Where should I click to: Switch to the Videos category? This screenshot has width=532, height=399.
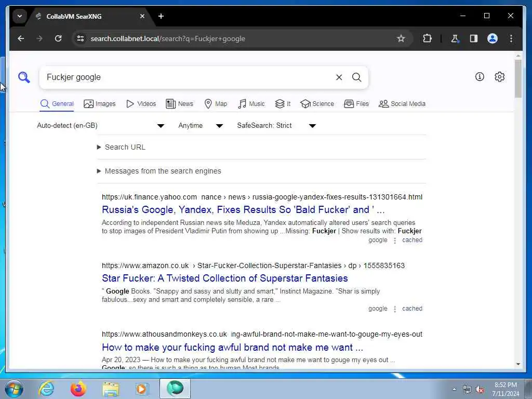[x=141, y=104]
